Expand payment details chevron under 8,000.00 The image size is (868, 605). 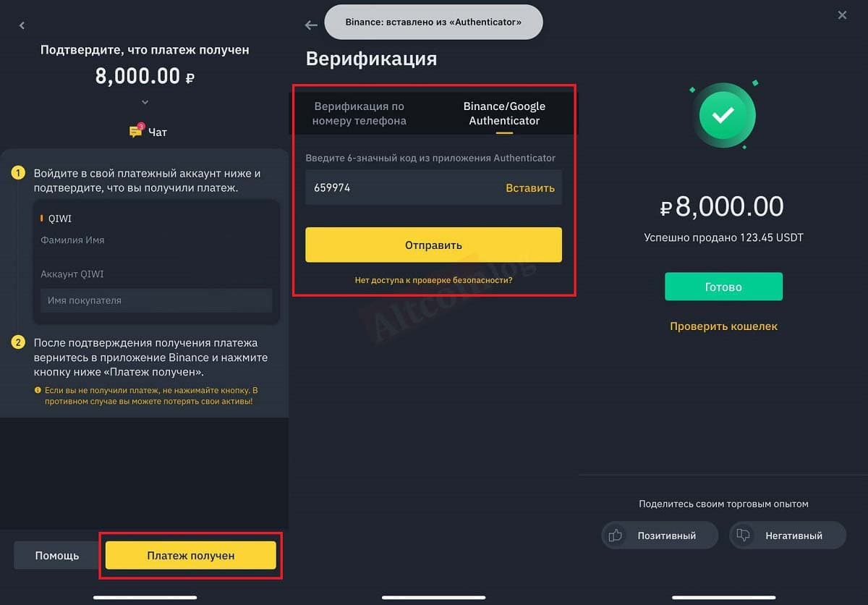145,102
